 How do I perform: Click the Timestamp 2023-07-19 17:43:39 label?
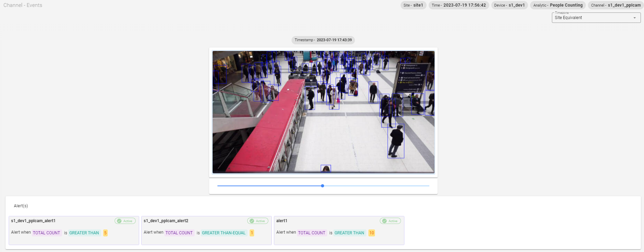tap(323, 40)
